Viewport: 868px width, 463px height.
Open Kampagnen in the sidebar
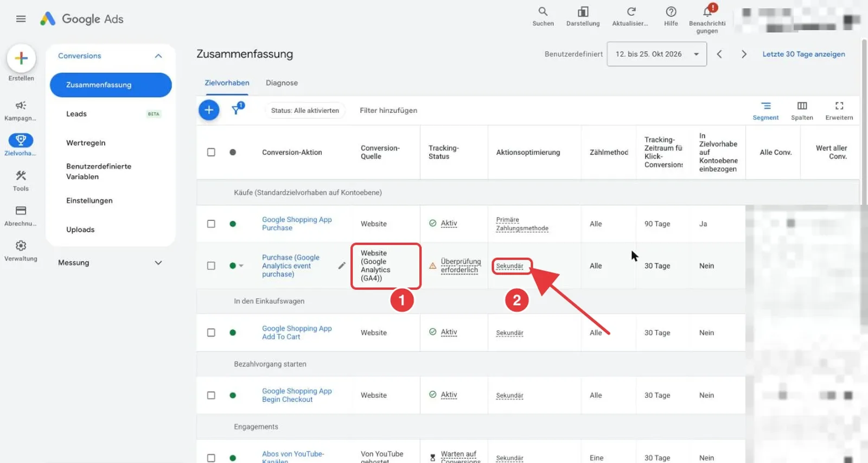point(21,110)
